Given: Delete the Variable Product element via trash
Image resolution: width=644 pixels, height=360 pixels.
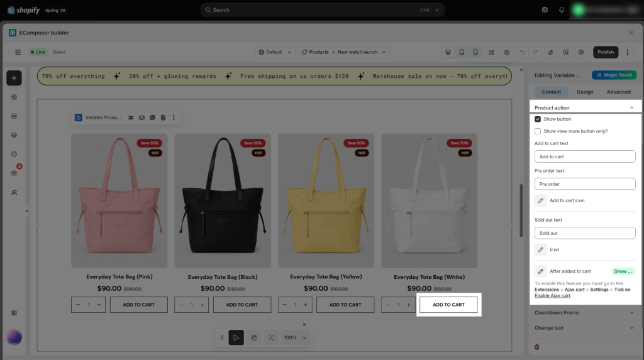Looking at the screenshot, I should coord(163,118).
